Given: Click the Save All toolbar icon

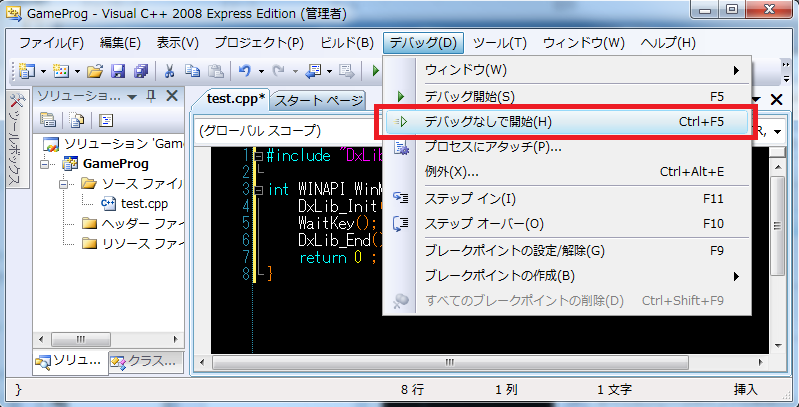Looking at the screenshot, I should coord(141,71).
